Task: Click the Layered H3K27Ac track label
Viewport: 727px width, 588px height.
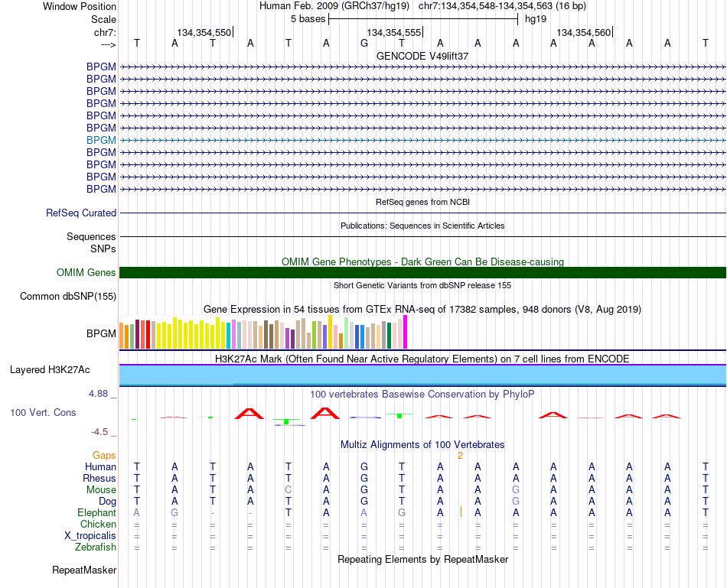Action: (x=50, y=370)
